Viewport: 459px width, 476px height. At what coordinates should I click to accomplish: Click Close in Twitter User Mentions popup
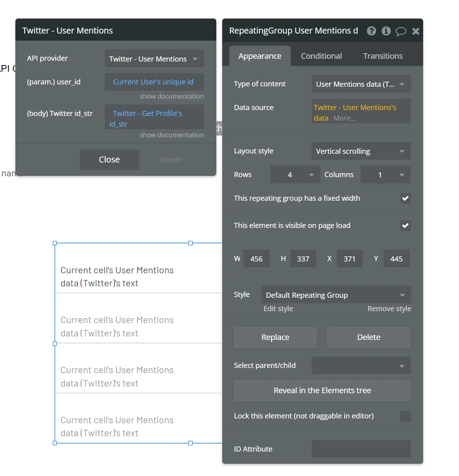click(110, 160)
